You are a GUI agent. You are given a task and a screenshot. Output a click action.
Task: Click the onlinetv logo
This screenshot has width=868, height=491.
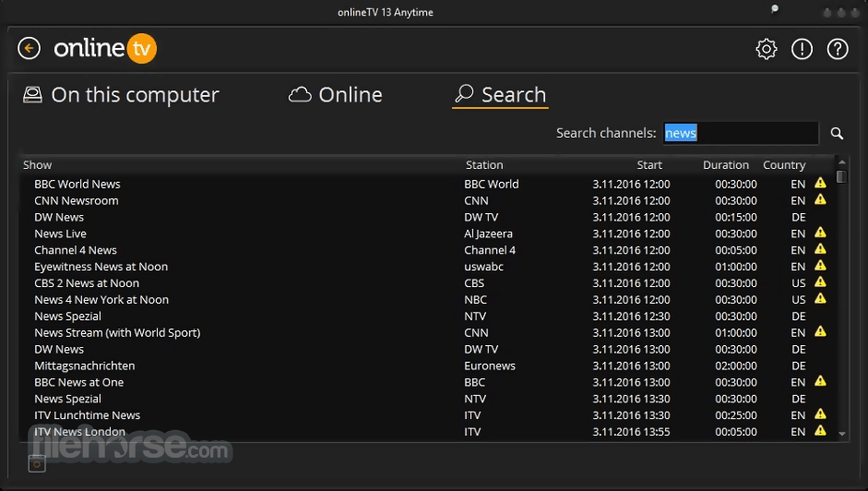[105, 48]
